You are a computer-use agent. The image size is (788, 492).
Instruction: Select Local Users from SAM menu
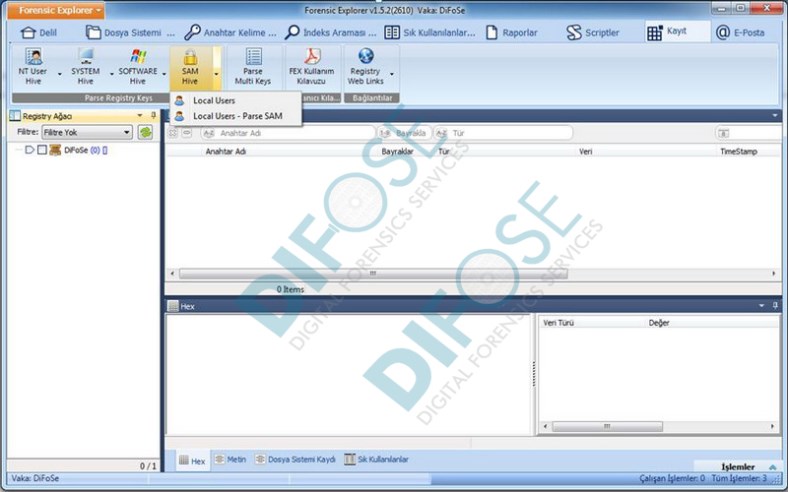point(214,101)
